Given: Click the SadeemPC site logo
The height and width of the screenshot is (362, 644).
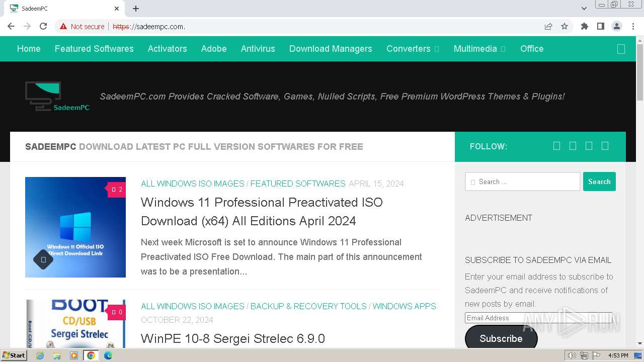Looking at the screenshot, I should click(x=57, y=96).
